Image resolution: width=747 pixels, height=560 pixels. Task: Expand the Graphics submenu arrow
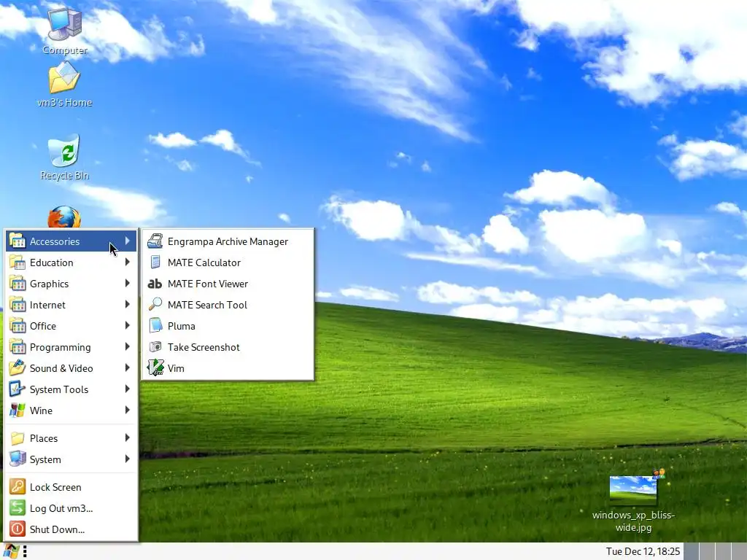coord(127,284)
